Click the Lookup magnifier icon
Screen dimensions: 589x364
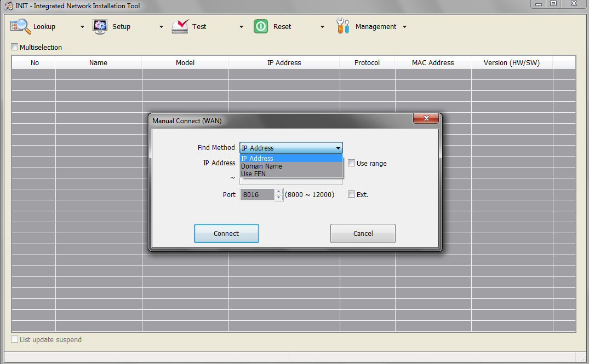coord(20,27)
